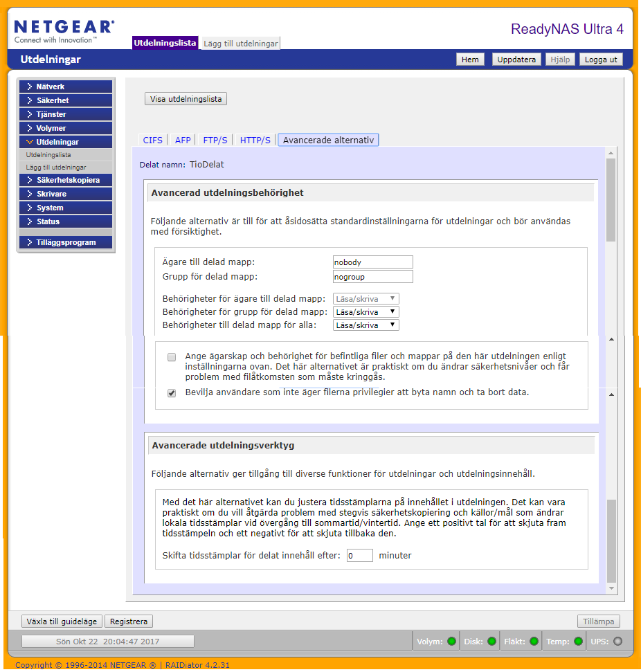641x672 pixels.
Task: Open the group permissions dropdown
Action: point(366,312)
